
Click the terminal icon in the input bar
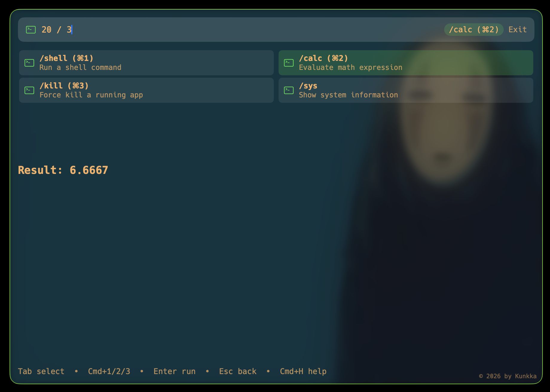pos(31,30)
